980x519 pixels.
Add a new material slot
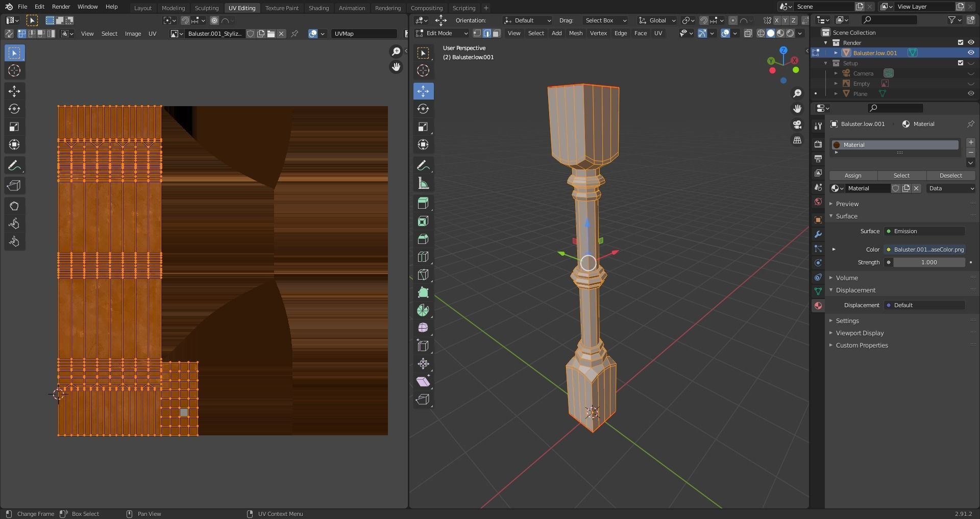[x=970, y=142]
